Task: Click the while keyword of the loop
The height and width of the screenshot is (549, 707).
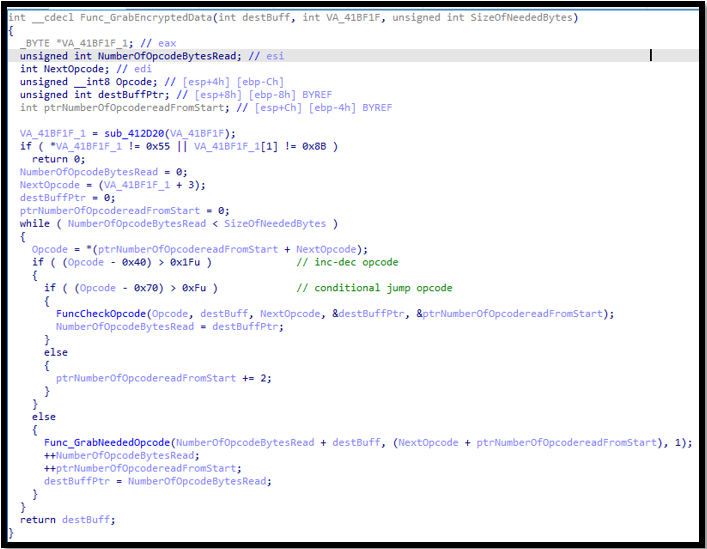Action: 35,224
